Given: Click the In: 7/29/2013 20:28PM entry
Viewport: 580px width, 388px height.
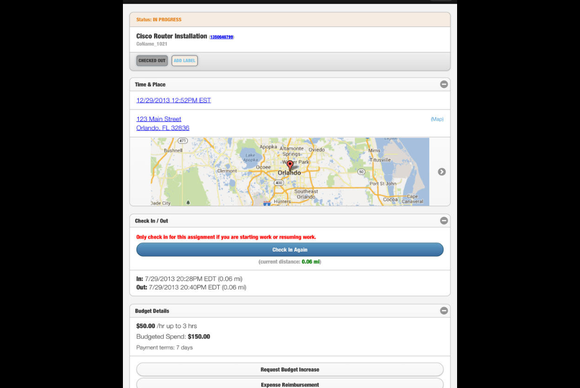Looking at the screenshot, I should (189, 279).
